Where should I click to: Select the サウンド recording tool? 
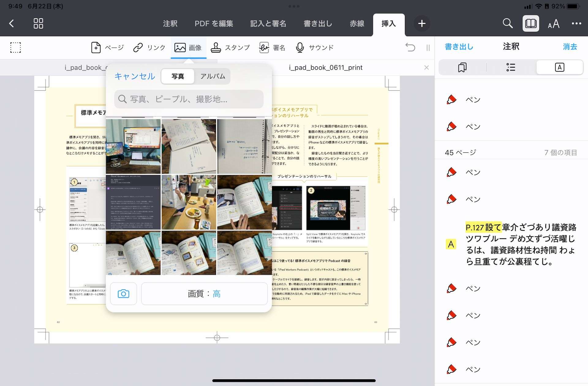pos(315,48)
